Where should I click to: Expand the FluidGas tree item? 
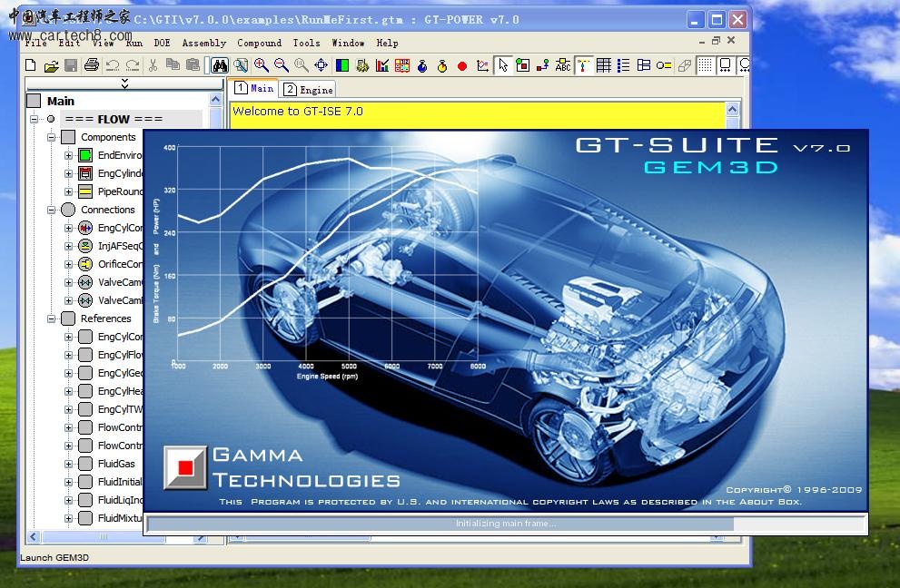point(68,464)
